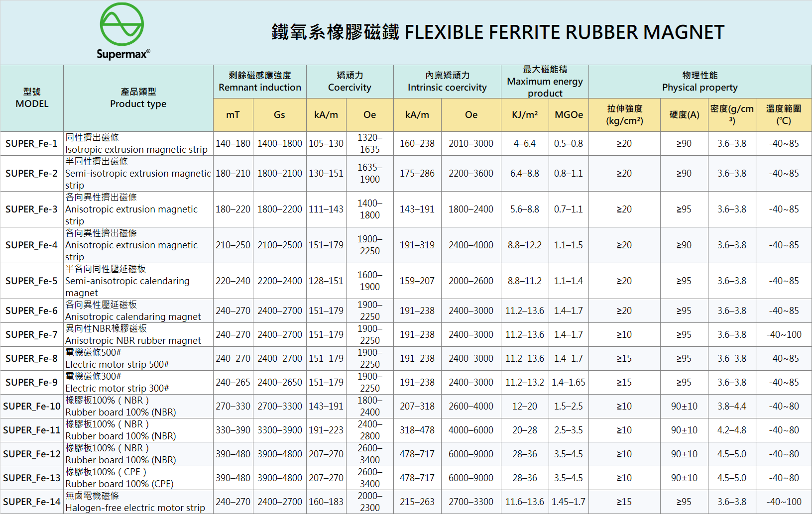This screenshot has width=812, height=514.
Task: Select the SUPER_Fe-14 model cell
Action: tap(32, 502)
